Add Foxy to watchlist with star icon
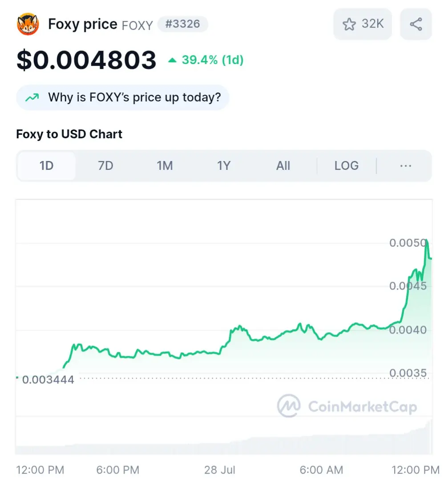Image resolution: width=448 pixels, height=487 pixels. pyautogui.click(x=363, y=24)
